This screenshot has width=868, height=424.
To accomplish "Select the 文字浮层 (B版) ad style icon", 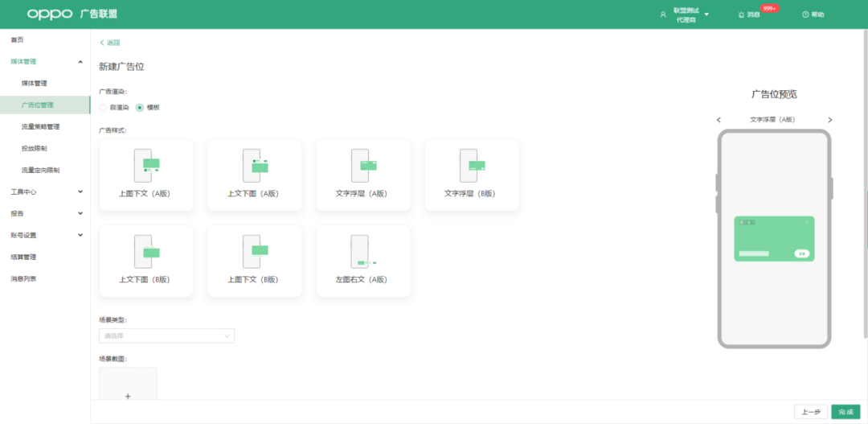I will tap(472, 165).
